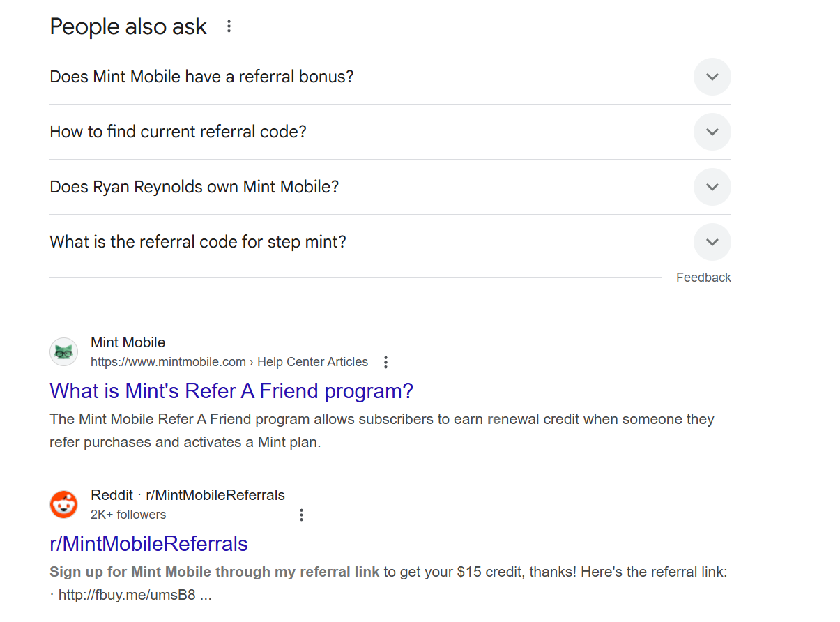This screenshot has width=840, height=622.
Task: Click the '2K+ followers' text
Action: tap(128, 514)
